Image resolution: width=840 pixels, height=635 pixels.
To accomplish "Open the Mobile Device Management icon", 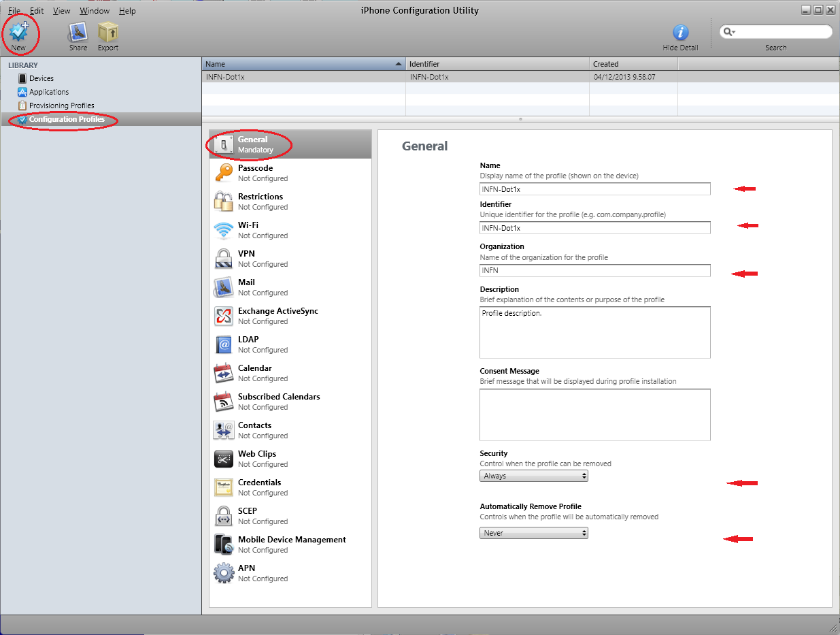I will point(224,544).
